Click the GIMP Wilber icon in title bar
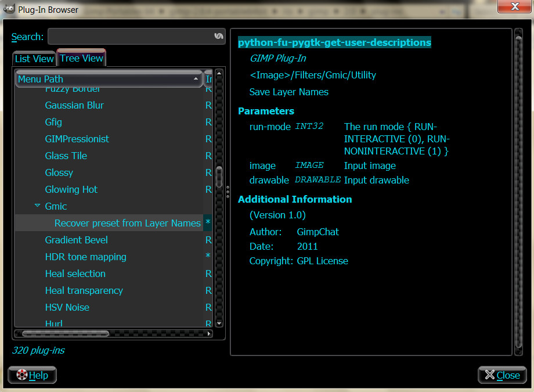 point(9,9)
